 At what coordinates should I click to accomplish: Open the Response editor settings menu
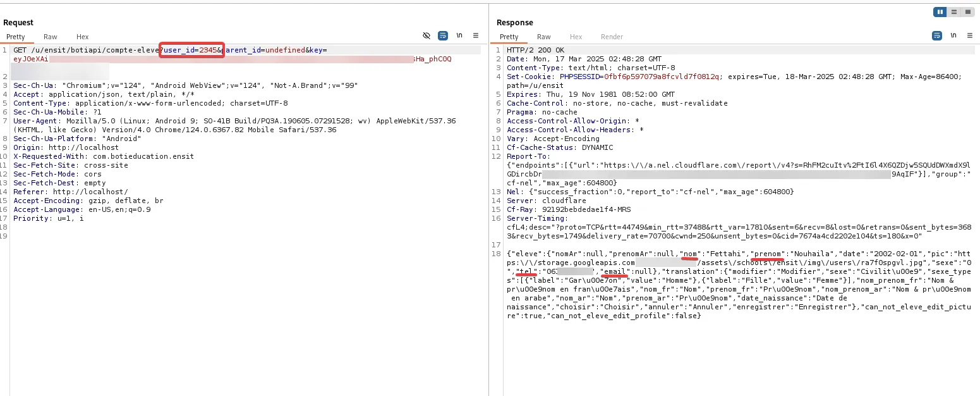coord(971,36)
